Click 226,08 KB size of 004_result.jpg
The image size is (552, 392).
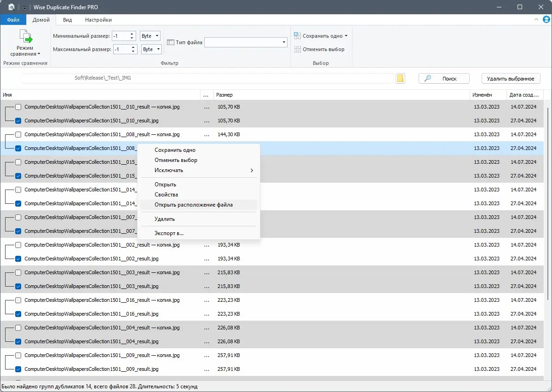229,341
